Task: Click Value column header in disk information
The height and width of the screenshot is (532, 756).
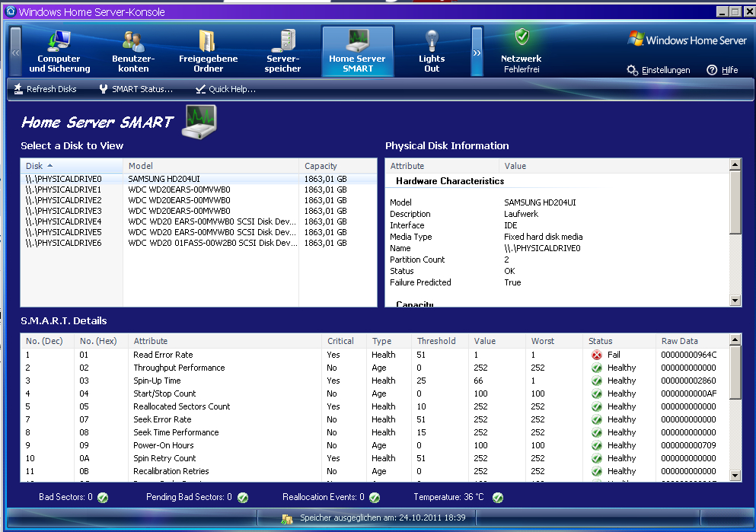Action: tap(614, 166)
